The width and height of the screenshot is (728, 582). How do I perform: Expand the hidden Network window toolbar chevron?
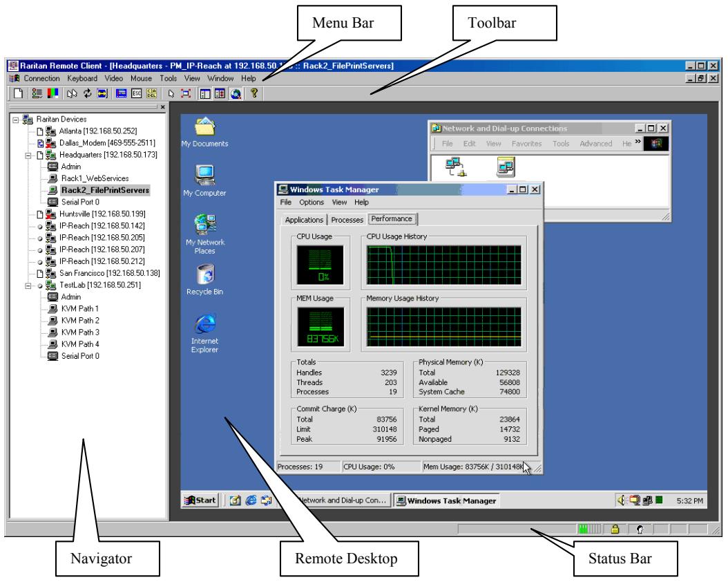pos(638,142)
